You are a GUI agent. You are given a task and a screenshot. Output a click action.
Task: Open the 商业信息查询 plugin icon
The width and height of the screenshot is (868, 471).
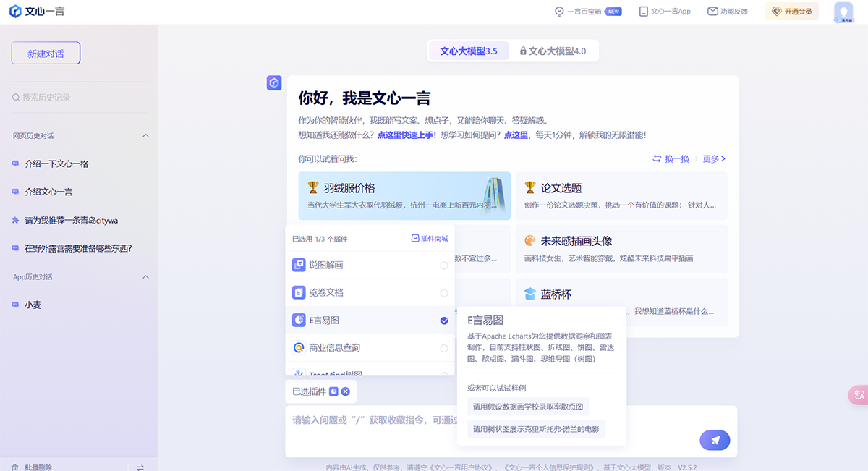(299, 347)
